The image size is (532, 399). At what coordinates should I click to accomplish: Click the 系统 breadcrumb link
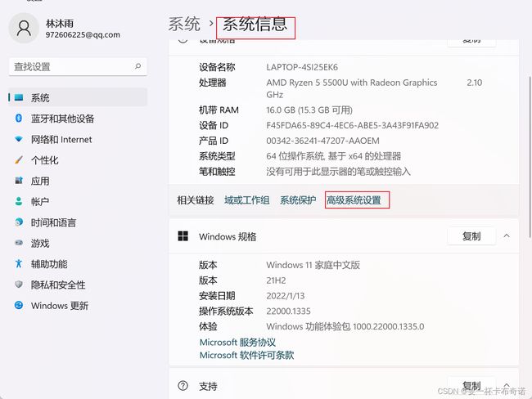184,24
